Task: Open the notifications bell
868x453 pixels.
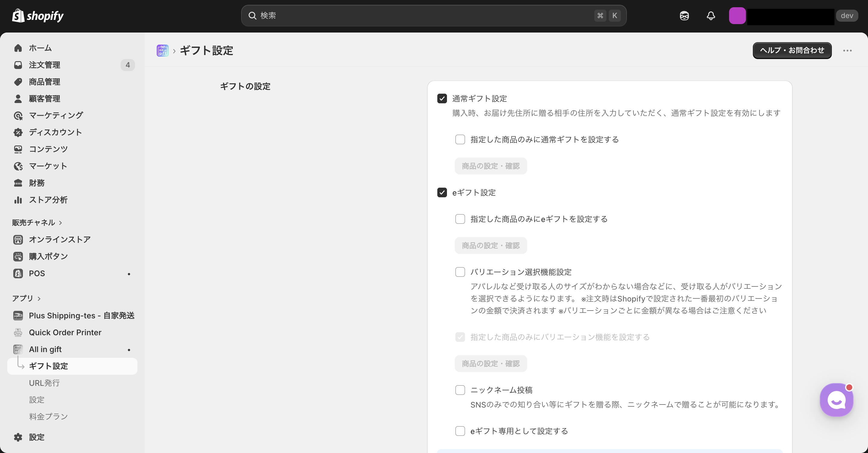Action: pos(711,15)
